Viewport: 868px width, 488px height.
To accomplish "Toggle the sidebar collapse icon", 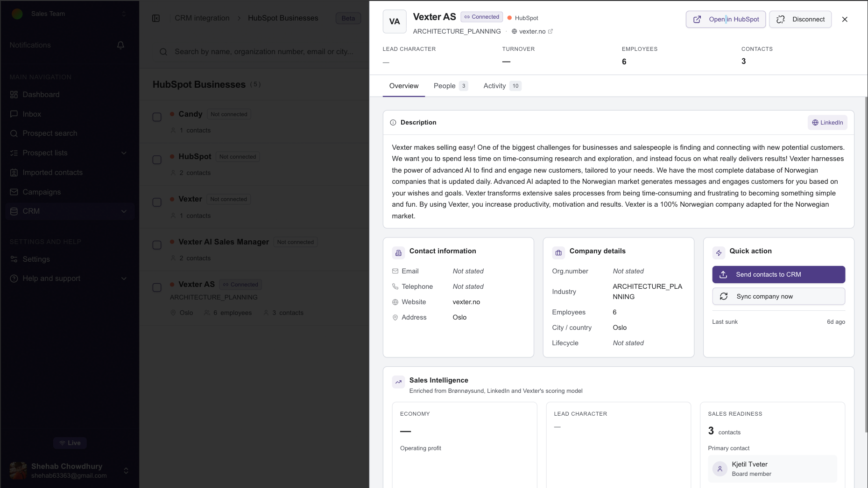I will pyautogui.click(x=156, y=18).
